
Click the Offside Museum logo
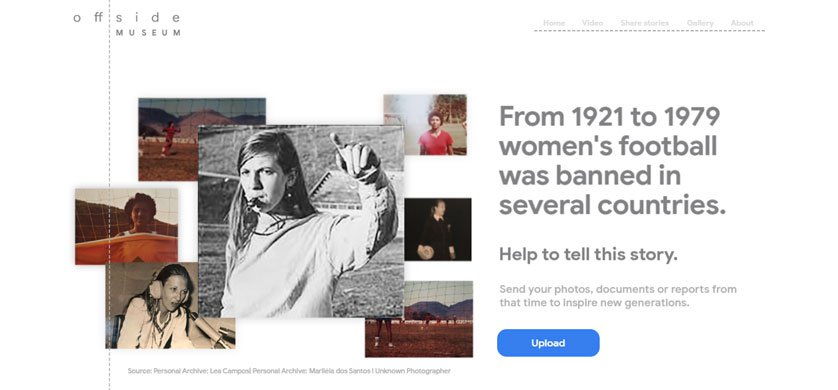pos(127,24)
